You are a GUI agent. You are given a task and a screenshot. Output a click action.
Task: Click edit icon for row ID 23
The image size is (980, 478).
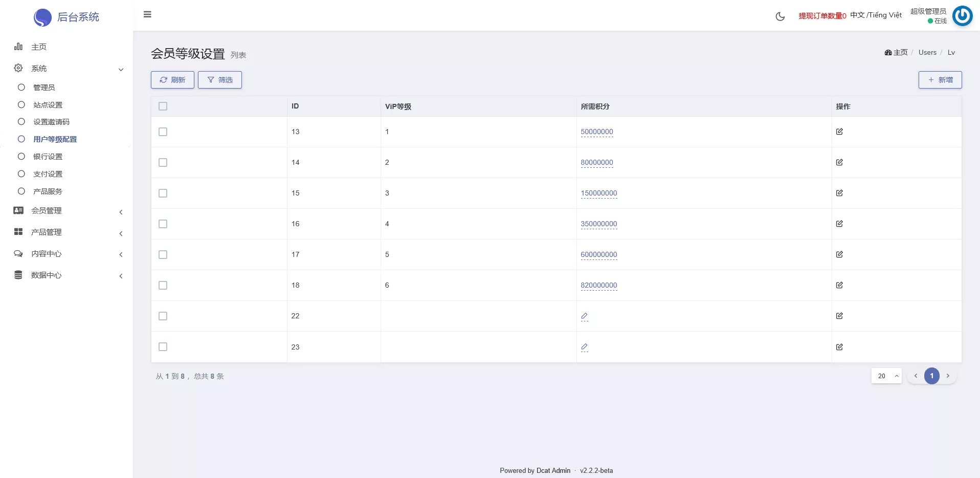point(839,347)
